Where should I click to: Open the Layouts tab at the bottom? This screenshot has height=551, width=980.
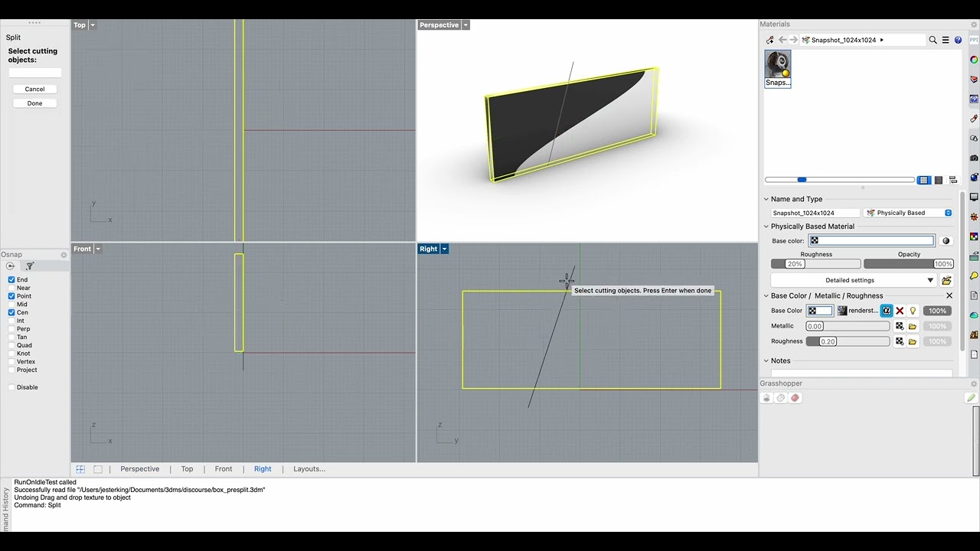[x=309, y=468]
